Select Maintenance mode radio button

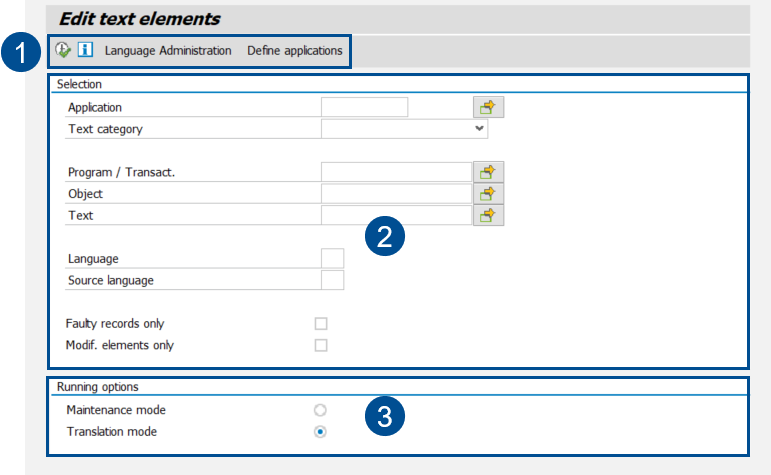(x=320, y=410)
